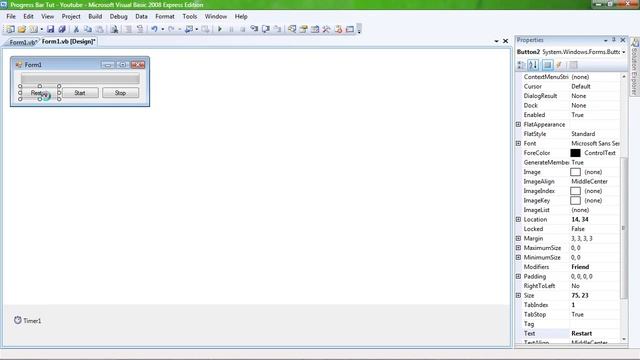Click the Timer1 component in the tray
The width and height of the screenshot is (640, 360).
click(x=27, y=320)
